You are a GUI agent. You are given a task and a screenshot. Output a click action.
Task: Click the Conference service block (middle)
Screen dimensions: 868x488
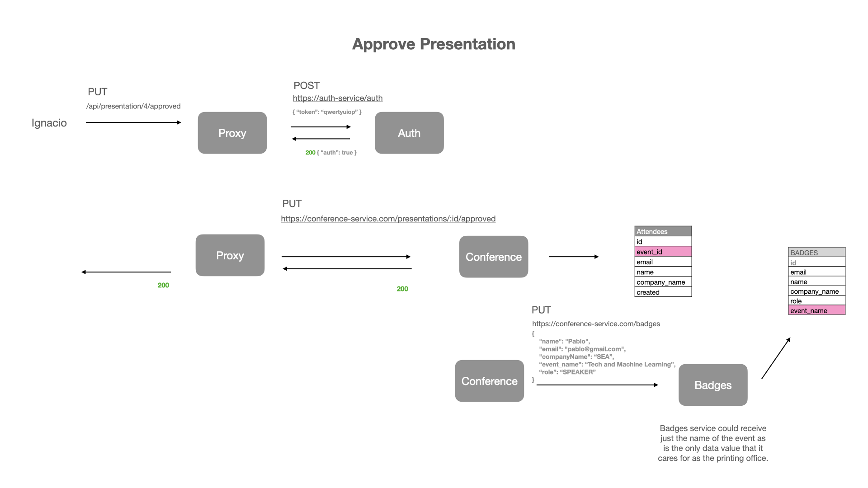pos(493,256)
